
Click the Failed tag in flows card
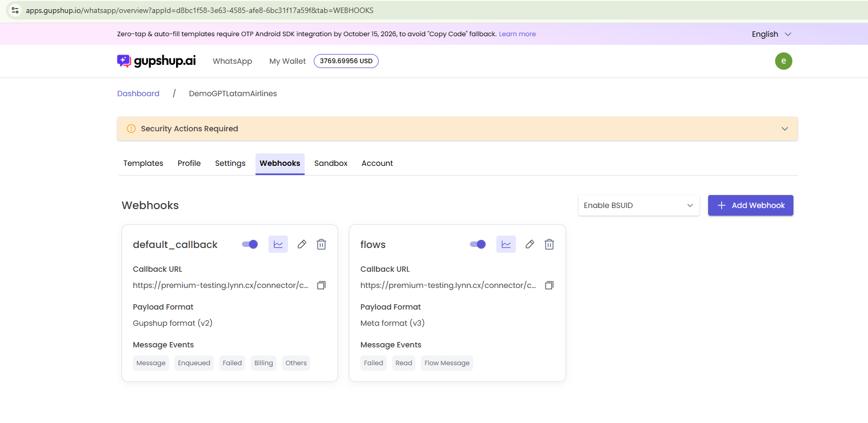(374, 363)
